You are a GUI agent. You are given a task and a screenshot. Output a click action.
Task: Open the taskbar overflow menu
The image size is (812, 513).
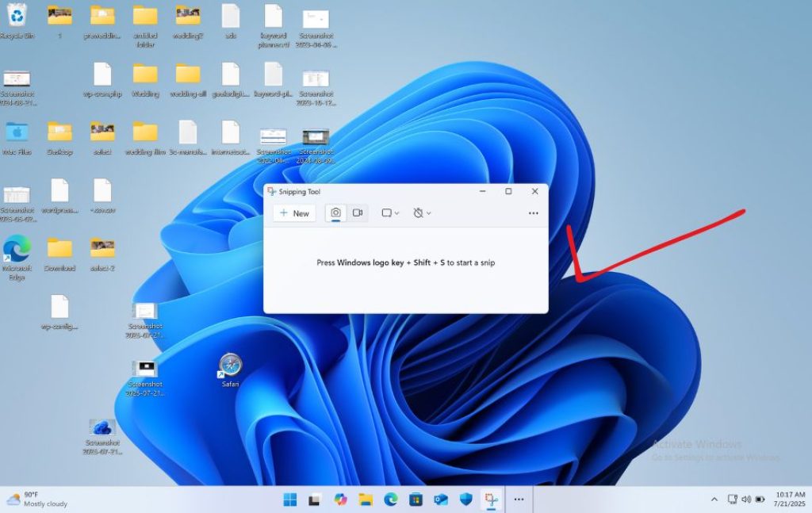(x=519, y=499)
